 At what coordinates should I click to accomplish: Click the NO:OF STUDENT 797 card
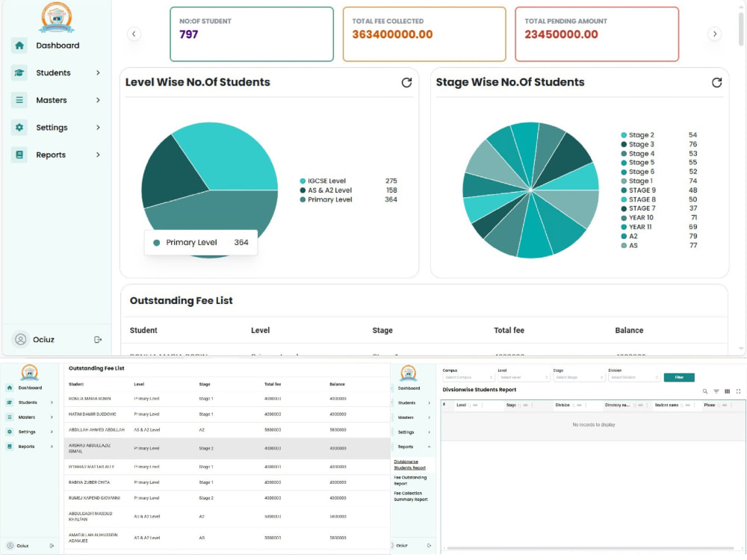pyautogui.click(x=252, y=34)
